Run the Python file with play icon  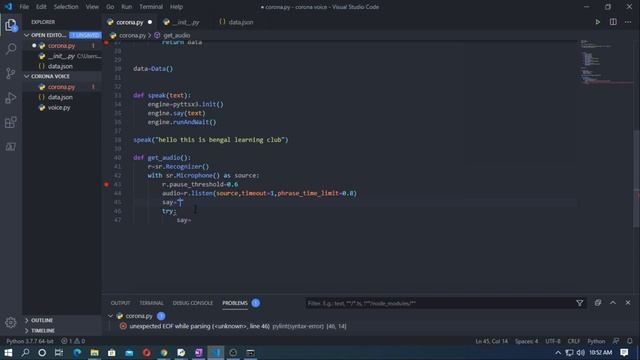coord(598,22)
